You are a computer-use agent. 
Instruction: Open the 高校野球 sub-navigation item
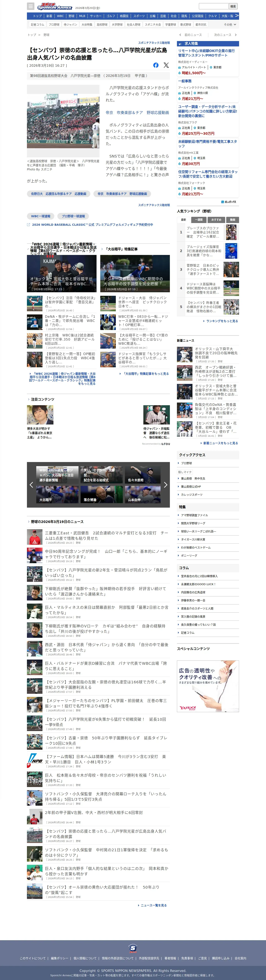click(x=102, y=24)
